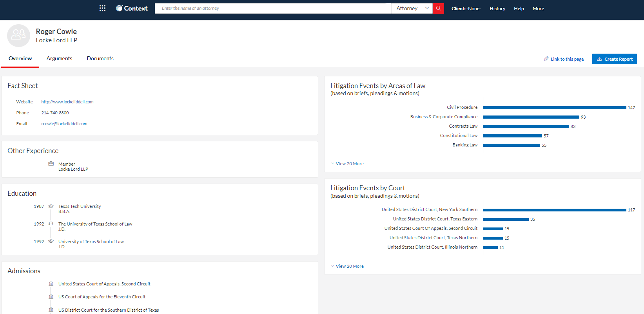The width and height of the screenshot is (644, 314).
Task: Open the Help menu
Action: 519,9
